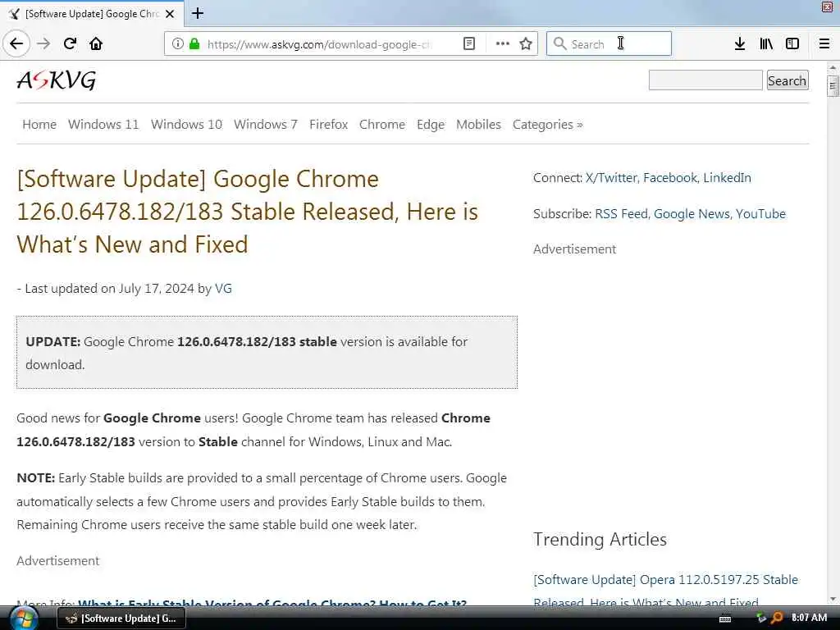Screen dimensions: 840x630
Task: Click the AskVG site logo
Action: click(x=57, y=81)
